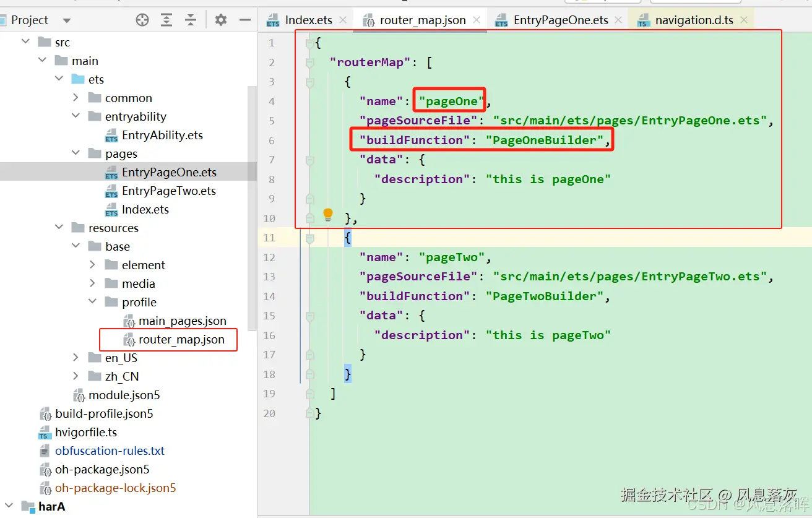Screen dimensions: 812x518
Task: Collapse the resources folder
Action: pyautogui.click(x=59, y=227)
